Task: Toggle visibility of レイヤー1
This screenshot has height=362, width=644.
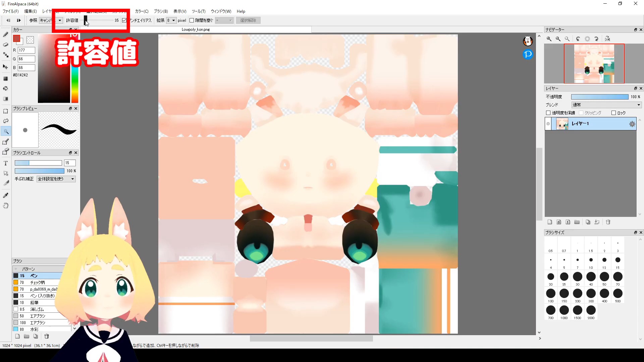Action: coord(548,124)
